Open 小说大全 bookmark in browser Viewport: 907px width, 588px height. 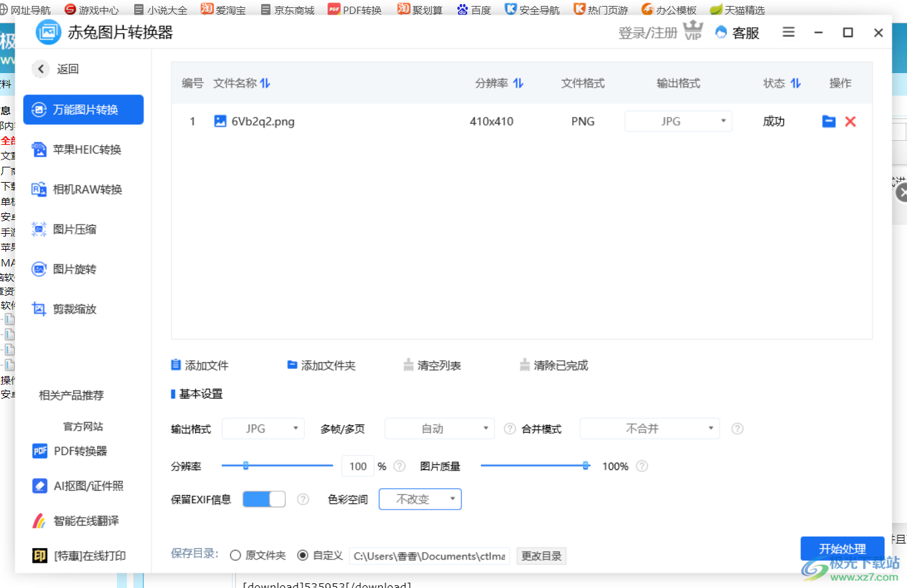160,9
